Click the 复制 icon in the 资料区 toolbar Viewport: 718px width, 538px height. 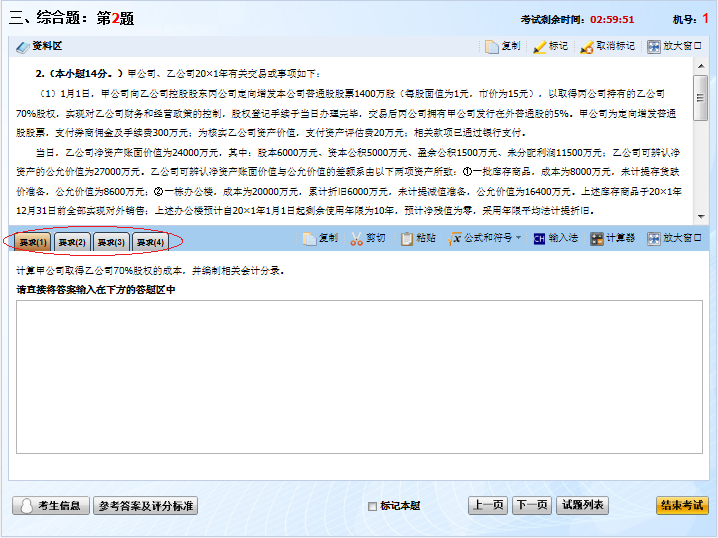(x=492, y=46)
